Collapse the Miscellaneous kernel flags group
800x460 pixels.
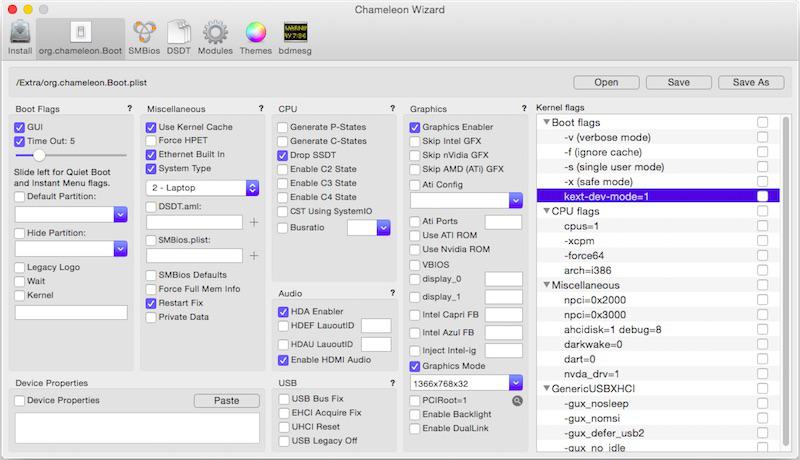click(546, 285)
